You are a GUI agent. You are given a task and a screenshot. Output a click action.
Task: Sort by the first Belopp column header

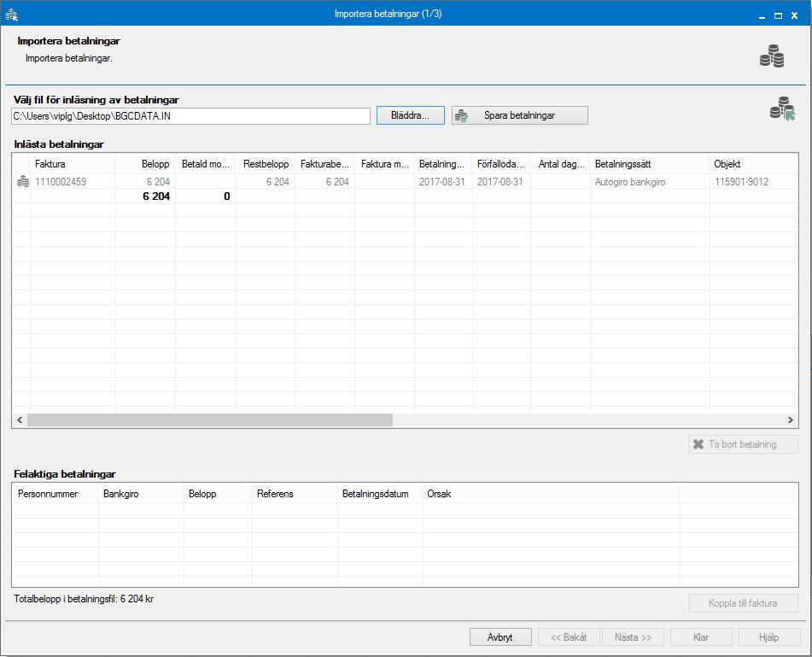point(145,164)
